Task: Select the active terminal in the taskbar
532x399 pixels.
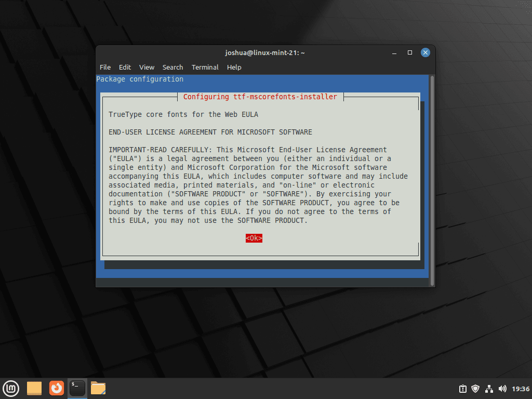Action: [x=77, y=388]
